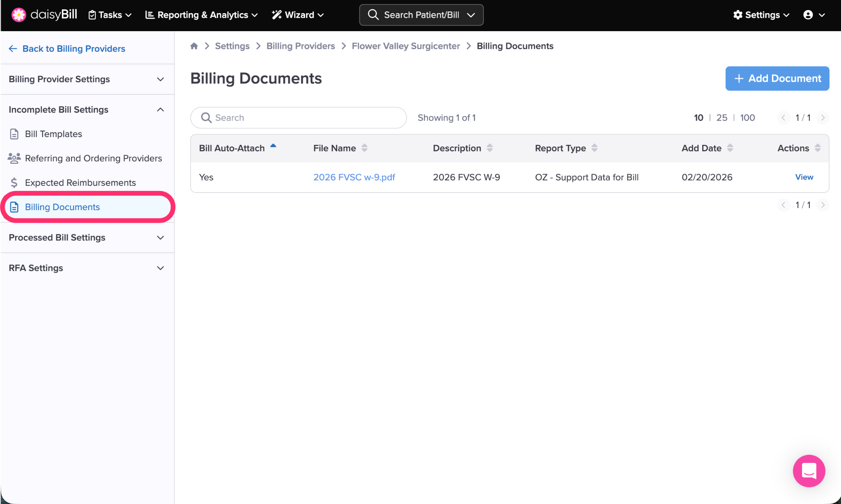Viewport: 841px width, 504px height.
Task: Open the user account avatar menu
Action: [808, 15]
